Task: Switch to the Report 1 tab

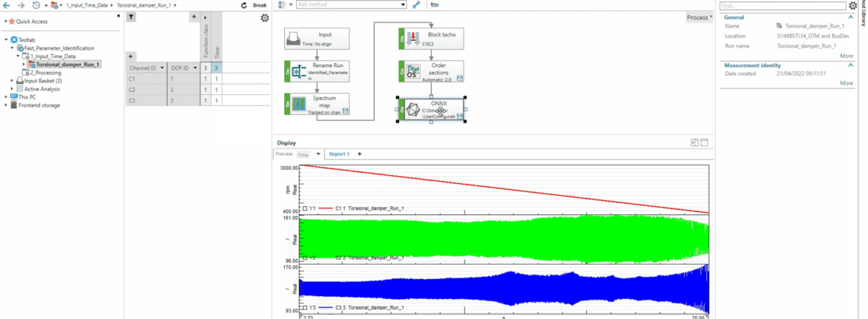Action: click(x=339, y=154)
